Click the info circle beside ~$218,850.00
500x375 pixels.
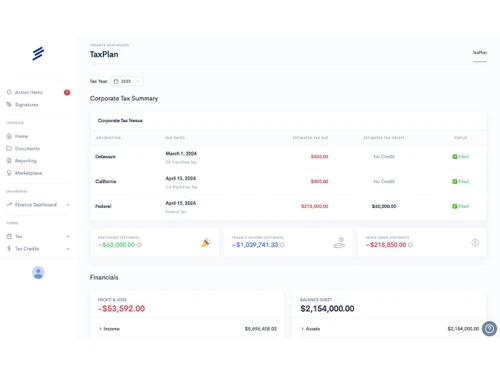pos(410,245)
